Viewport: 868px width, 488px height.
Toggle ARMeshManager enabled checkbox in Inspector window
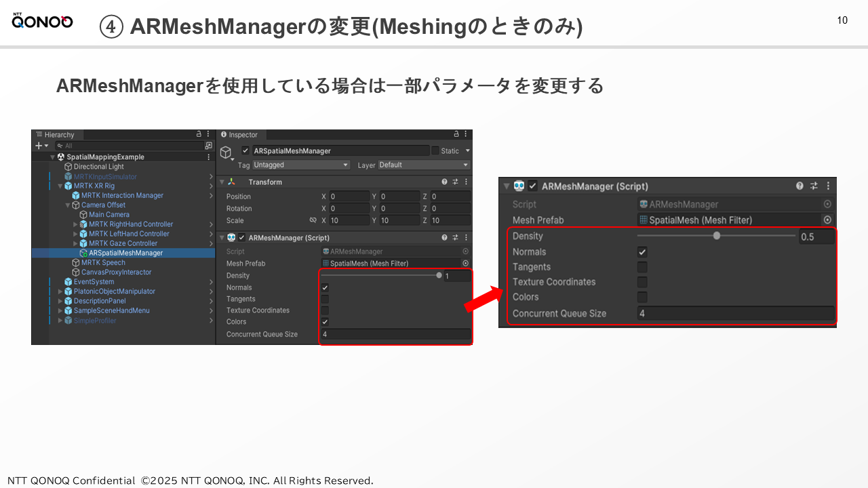click(241, 238)
